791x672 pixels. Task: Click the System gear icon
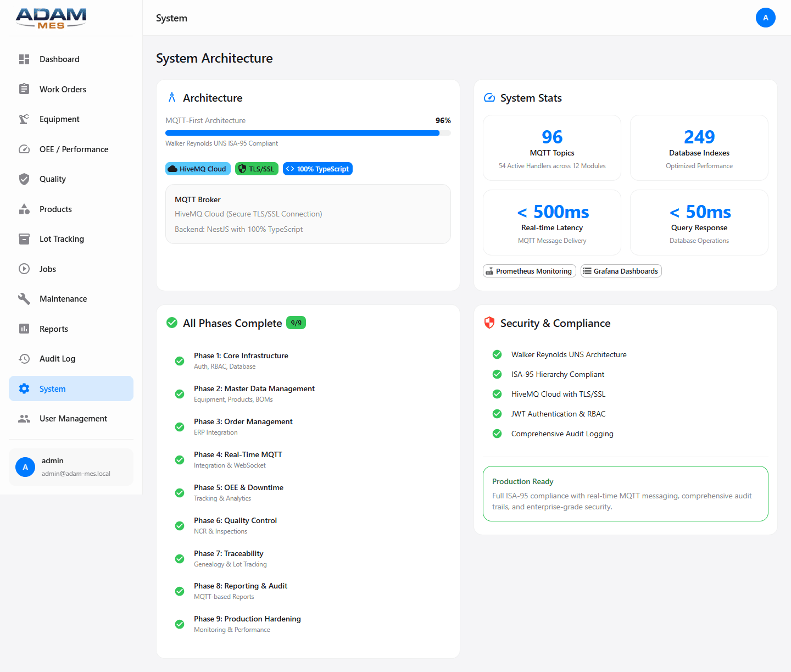[x=24, y=388]
